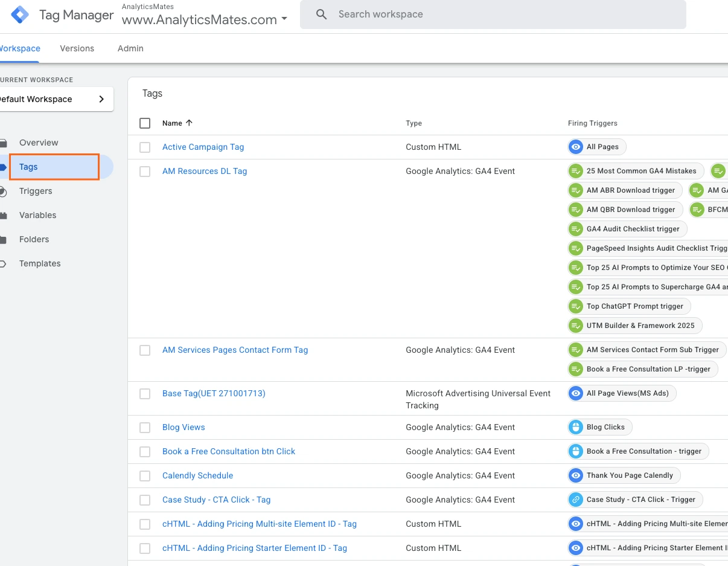This screenshot has width=728, height=566.
Task: Click the Type column header
Action: (414, 123)
